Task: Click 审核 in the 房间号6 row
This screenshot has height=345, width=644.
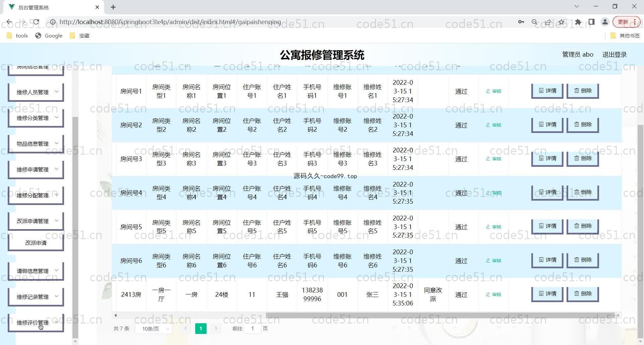Action: click(x=494, y=261)
